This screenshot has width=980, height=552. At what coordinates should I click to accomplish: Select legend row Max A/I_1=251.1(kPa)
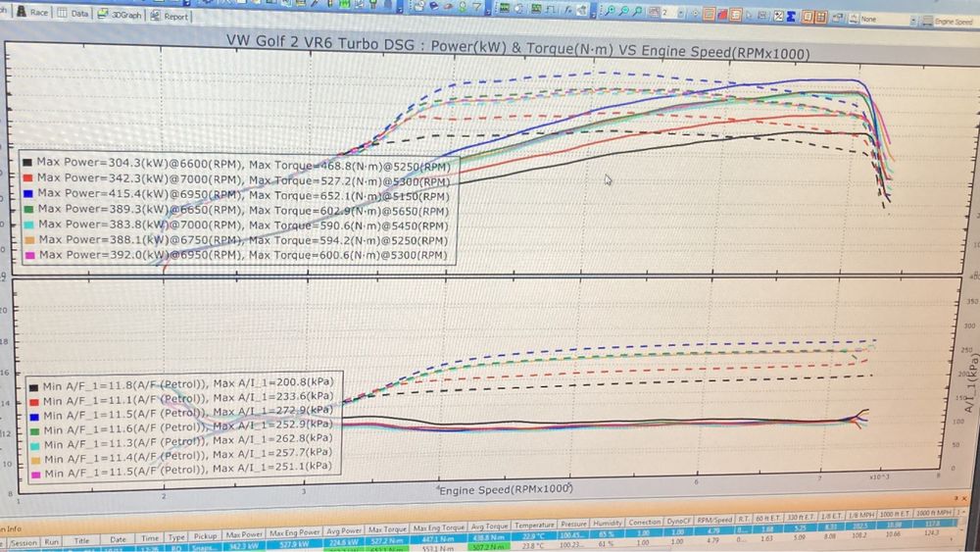pyautogui.click(x=181, y=469)
